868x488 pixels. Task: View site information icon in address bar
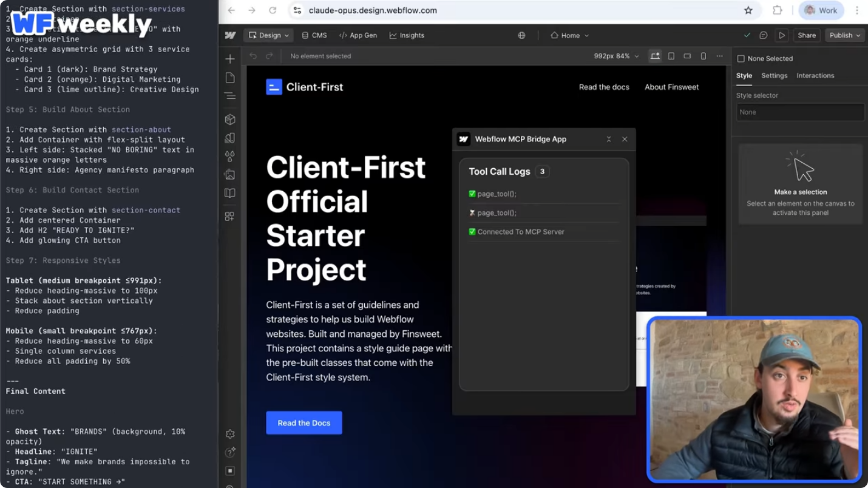297,10
